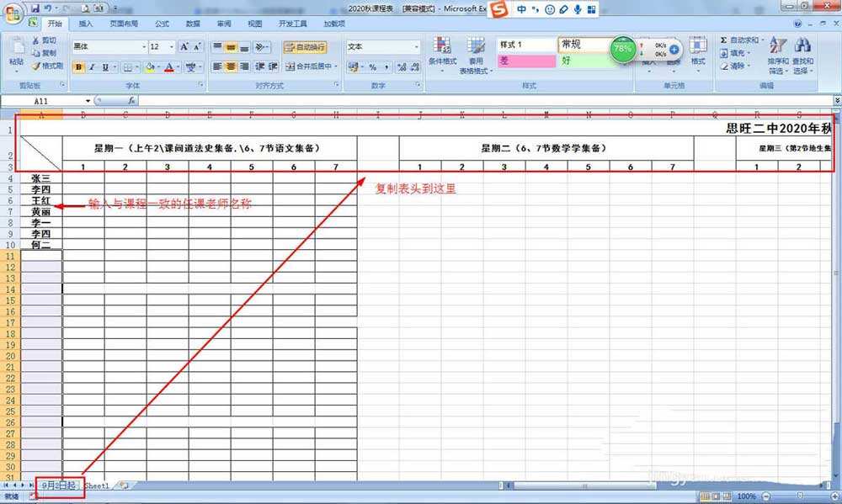The width and height of the screenshot is (842, 504).
Task: Apply percent style
Action: click(373, 67)
